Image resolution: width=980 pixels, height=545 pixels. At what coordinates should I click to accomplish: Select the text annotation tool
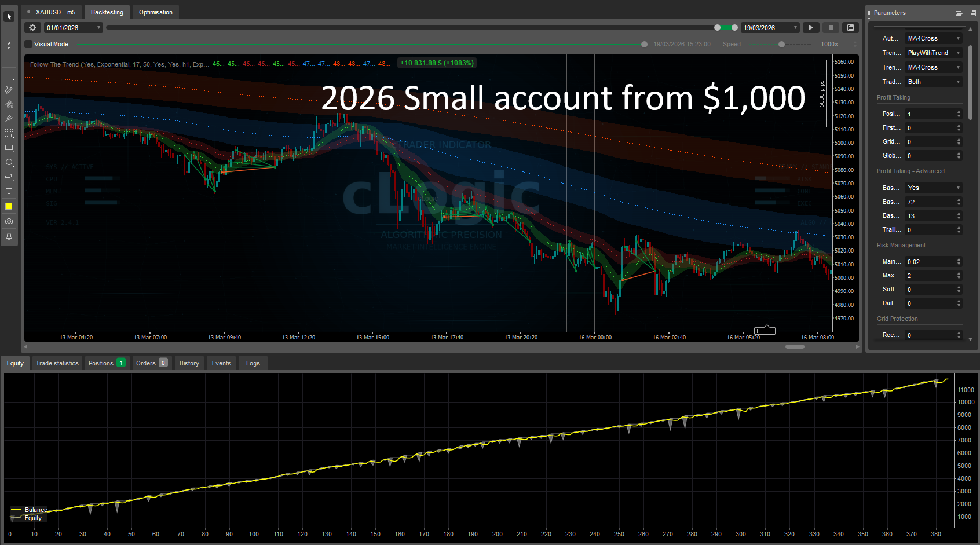[x=9, y=191]
